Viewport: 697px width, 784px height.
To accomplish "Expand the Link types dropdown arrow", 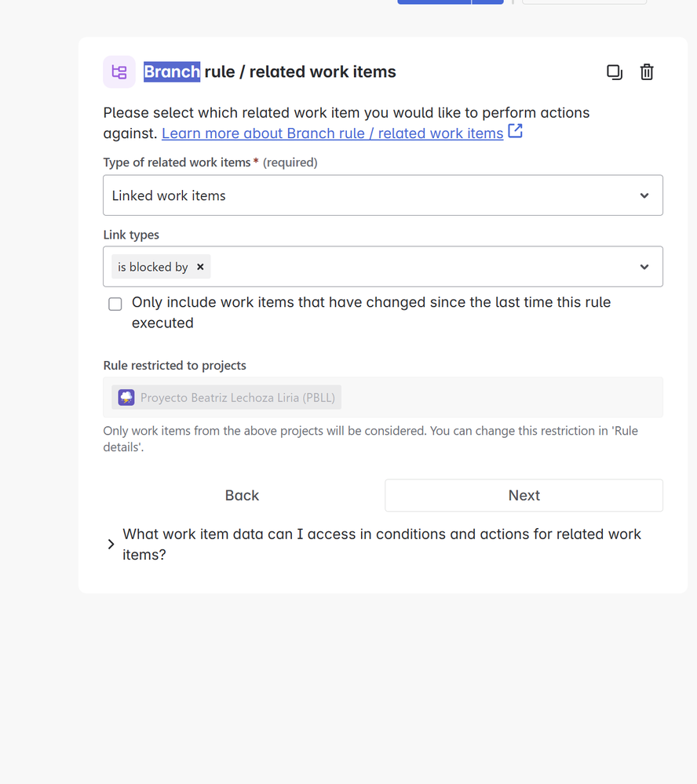I will click(x=644, y=267).
